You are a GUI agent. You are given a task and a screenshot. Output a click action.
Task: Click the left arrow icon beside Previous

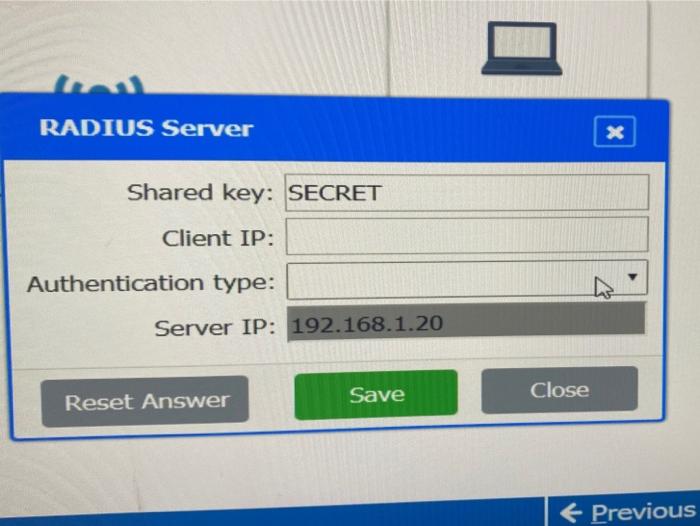pyautogui.click(x=571, y=512)
